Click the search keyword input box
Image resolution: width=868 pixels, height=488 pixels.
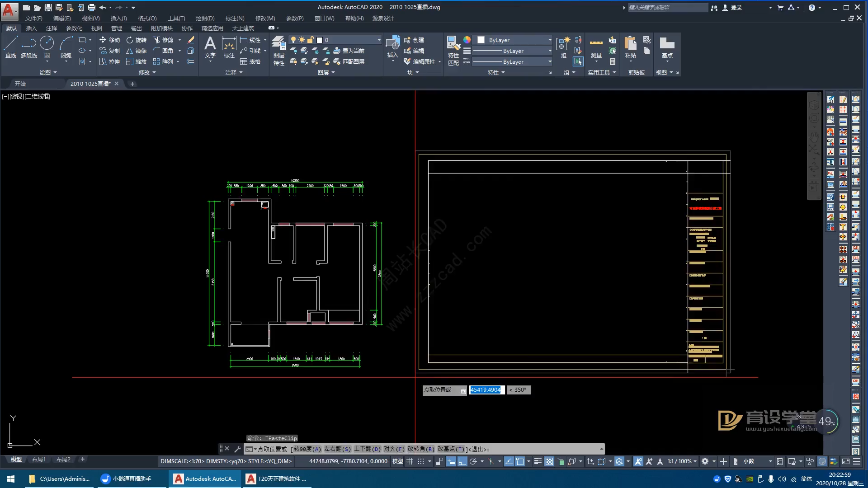(668, 7)
